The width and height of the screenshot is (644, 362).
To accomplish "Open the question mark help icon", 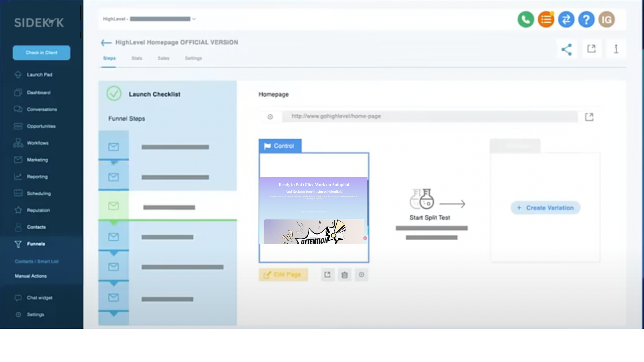I will pos(586,20).
